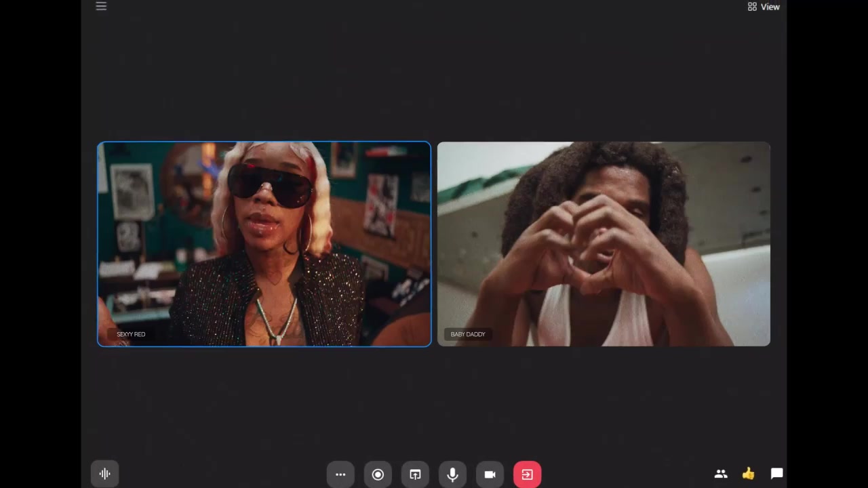
Task: Open the View layout options
Action: pos(764,7)
